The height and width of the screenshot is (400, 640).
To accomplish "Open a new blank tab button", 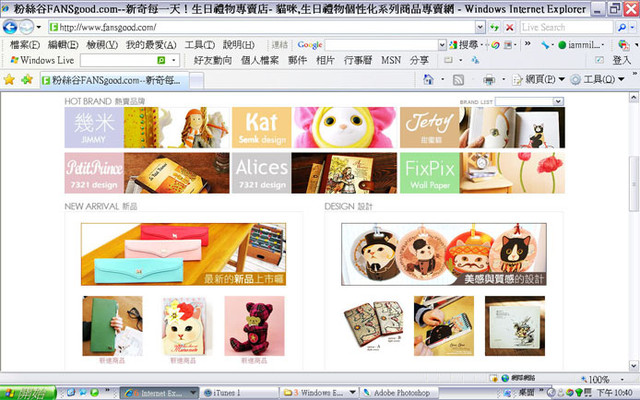I will click(x=196, y=80).
